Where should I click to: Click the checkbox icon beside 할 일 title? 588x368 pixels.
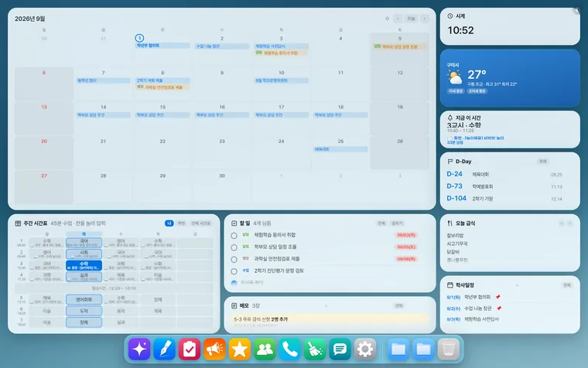(x=234, y=223)
